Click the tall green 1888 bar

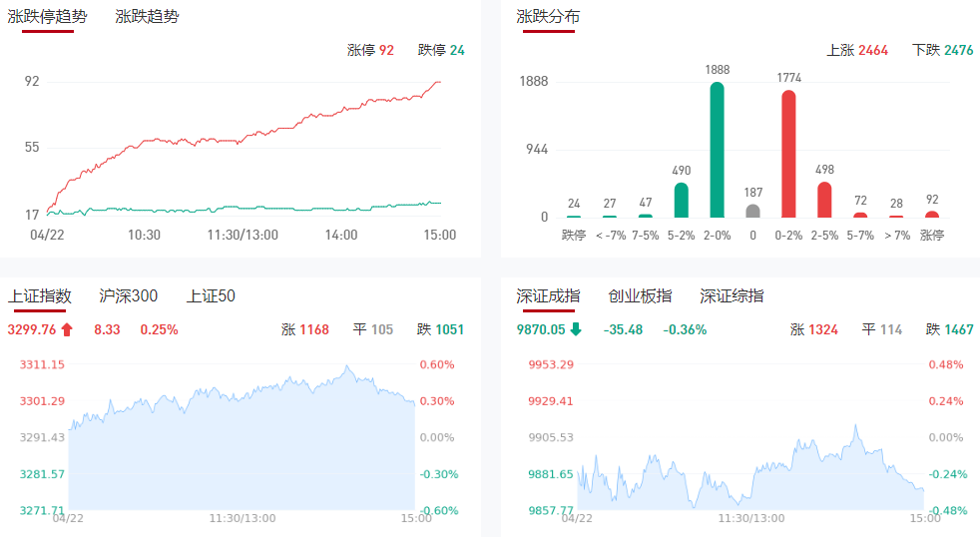click(x=717, y=150)
